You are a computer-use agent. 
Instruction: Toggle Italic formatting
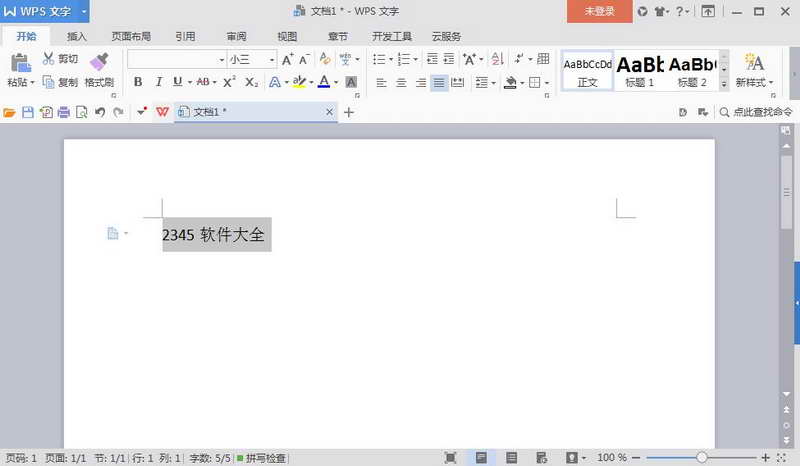tap(159, 82)
